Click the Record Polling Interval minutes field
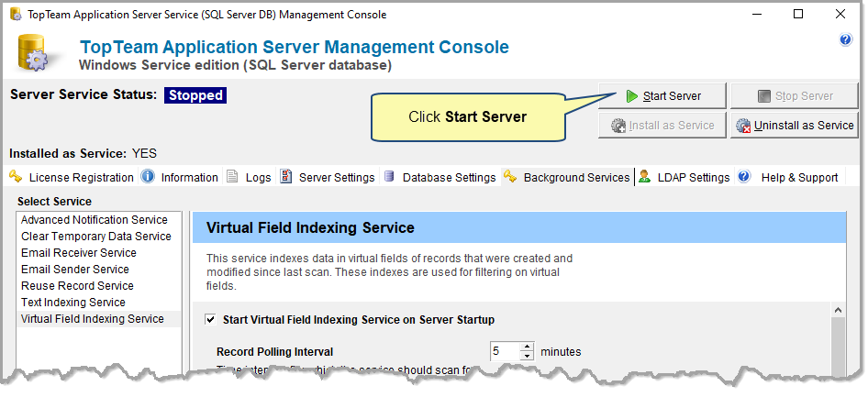Viewport: 868px width, 397px height. coord(506,352)
